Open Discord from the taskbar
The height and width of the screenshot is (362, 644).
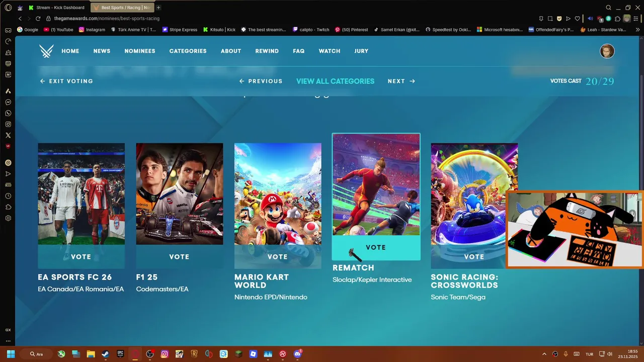[297, 354]
